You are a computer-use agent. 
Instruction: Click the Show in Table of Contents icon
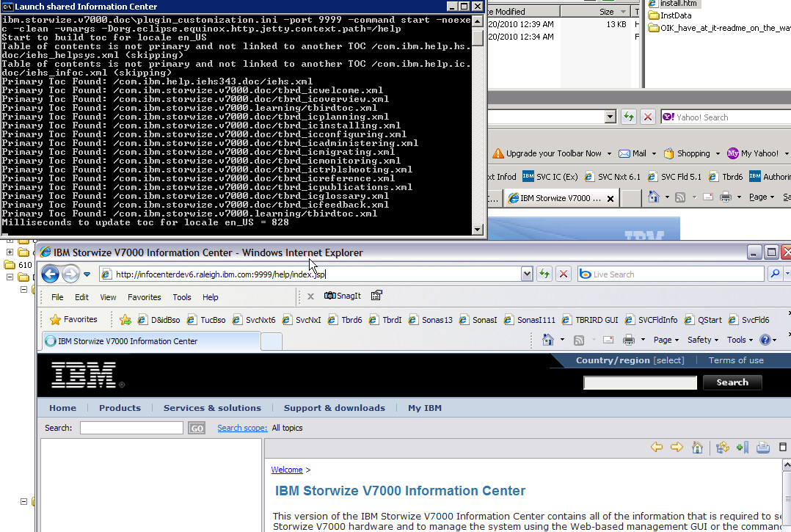click(x=722, y=448)
